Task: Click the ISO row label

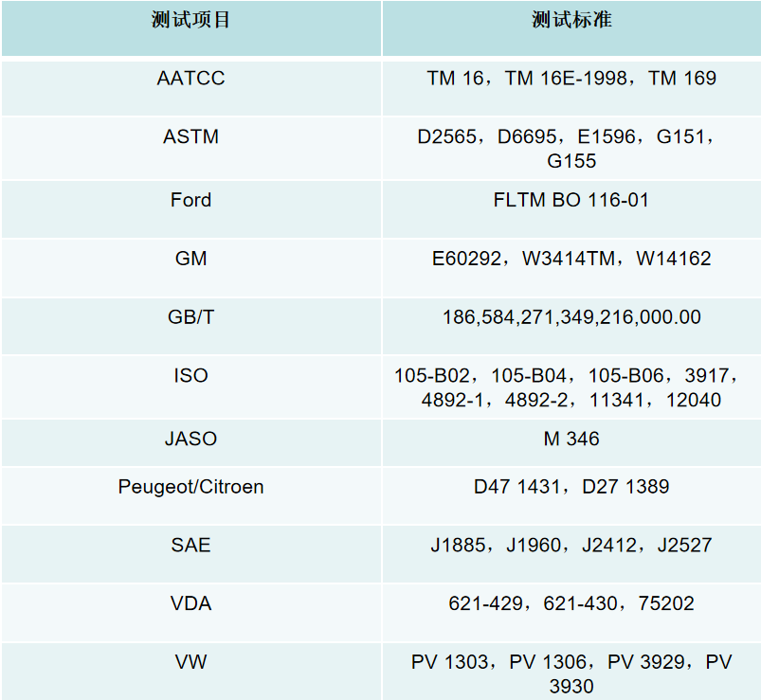Action: click(190, 376)
